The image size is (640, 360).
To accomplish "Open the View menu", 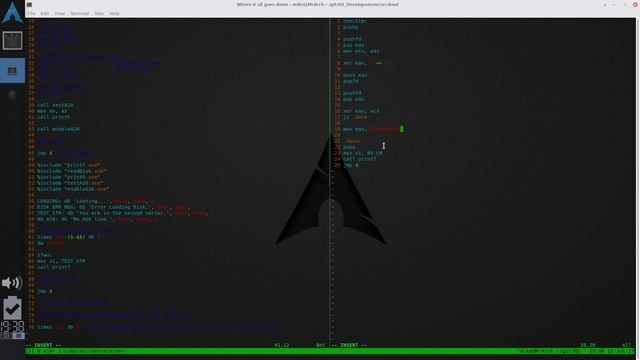I will (60, 13).
